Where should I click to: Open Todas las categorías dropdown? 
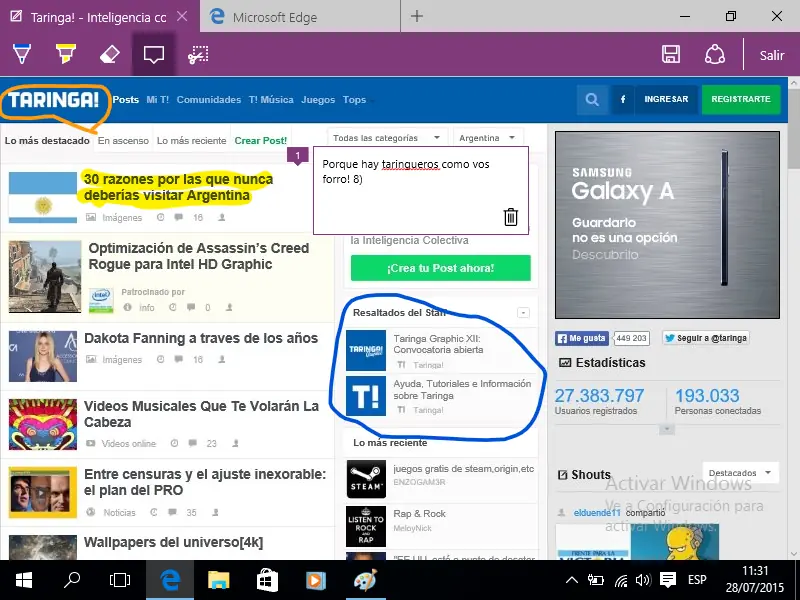(387, 138)
